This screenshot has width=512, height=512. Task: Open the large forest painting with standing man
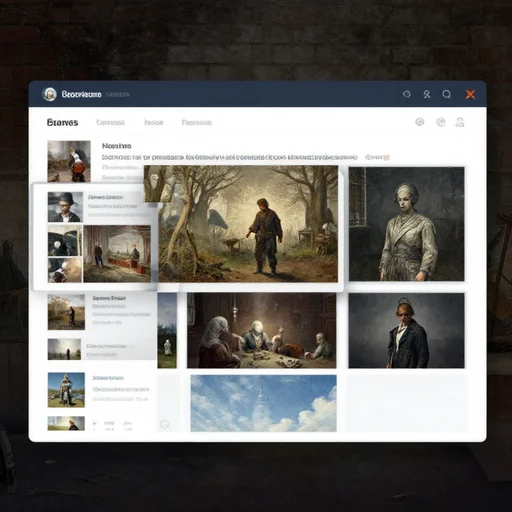(x=241, y=224)
